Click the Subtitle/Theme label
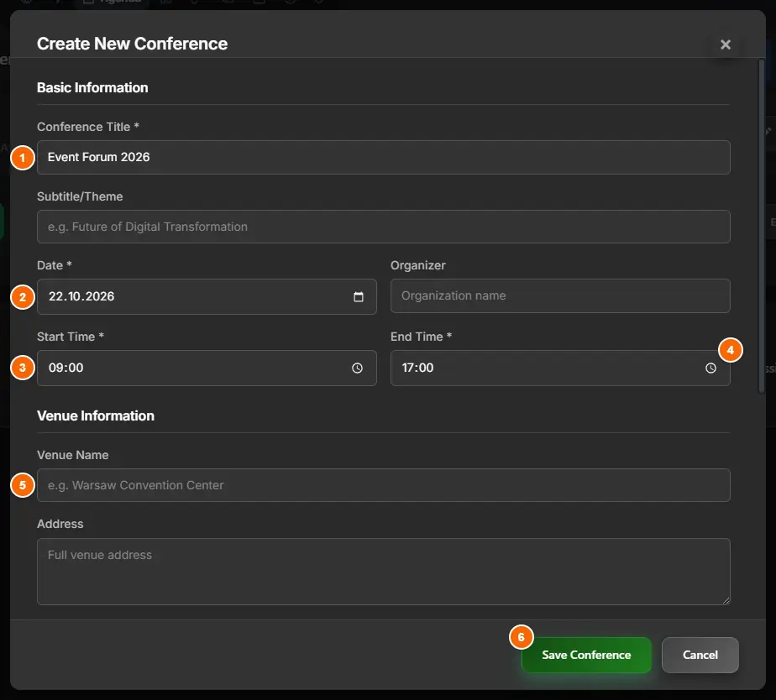Image resolution: width=776 pixels, height=700 pixels. pos(80,196)
